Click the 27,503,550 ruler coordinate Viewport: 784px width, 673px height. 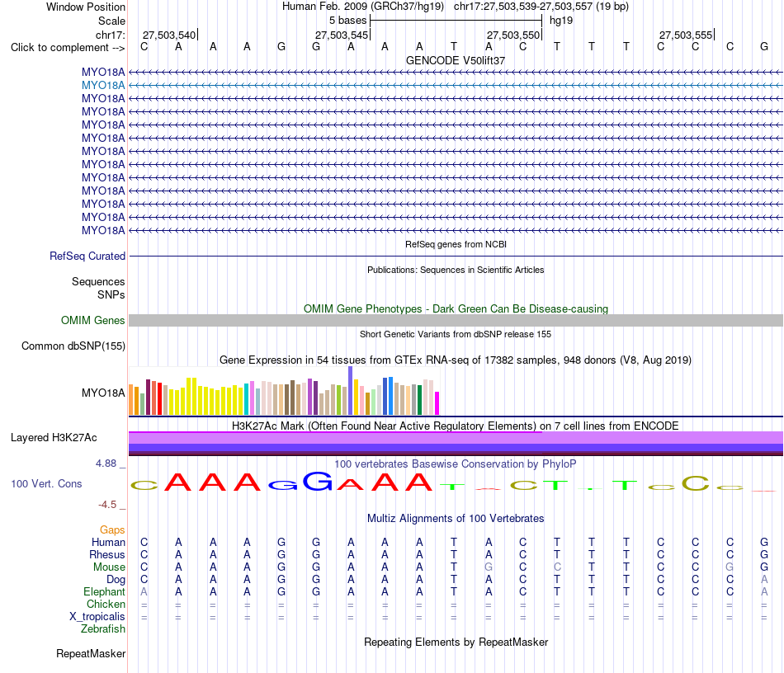click(513, 35)
